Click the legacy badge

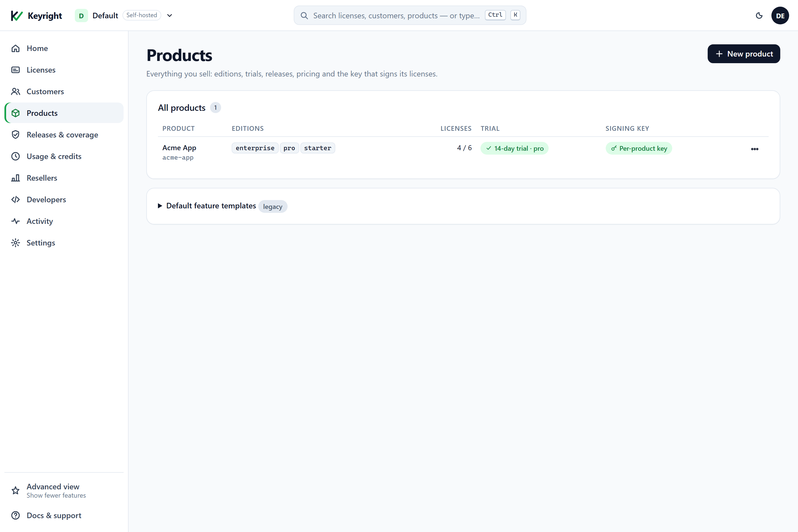point(273,207)
